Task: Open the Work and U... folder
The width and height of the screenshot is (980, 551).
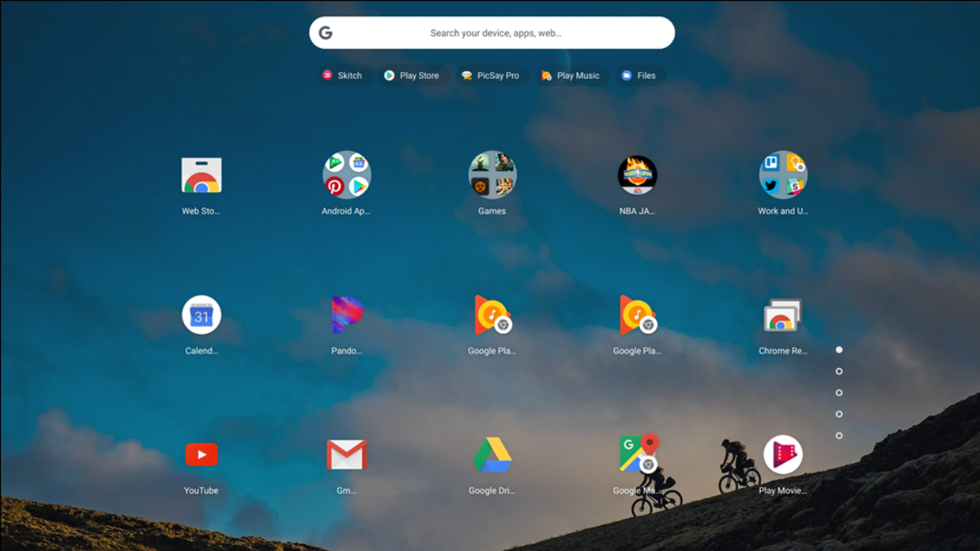Action: pyautogui.click(x=783, y=174)
